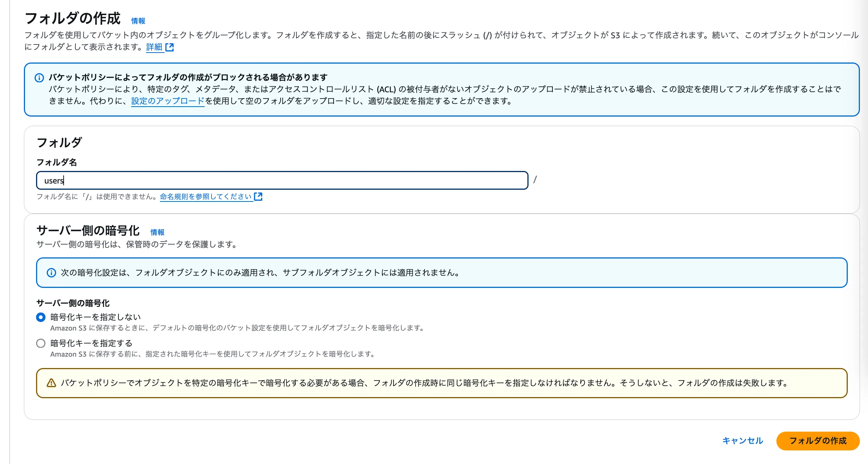Open 命名規則を参照してください naming rules link
This screenshot has height=464, width=868.
tap(206, 197)
